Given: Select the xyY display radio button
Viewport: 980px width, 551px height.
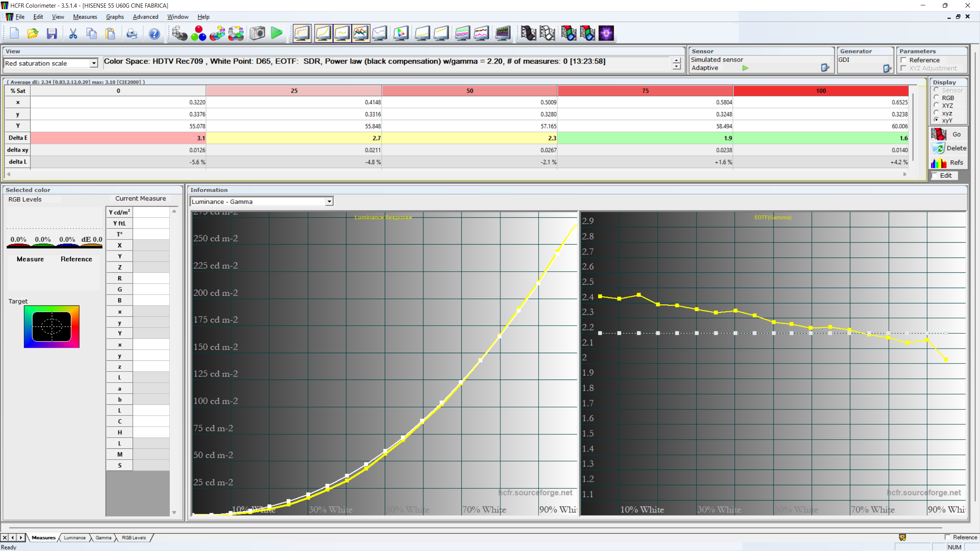Looking at the screenshot, I should point(936,120).
